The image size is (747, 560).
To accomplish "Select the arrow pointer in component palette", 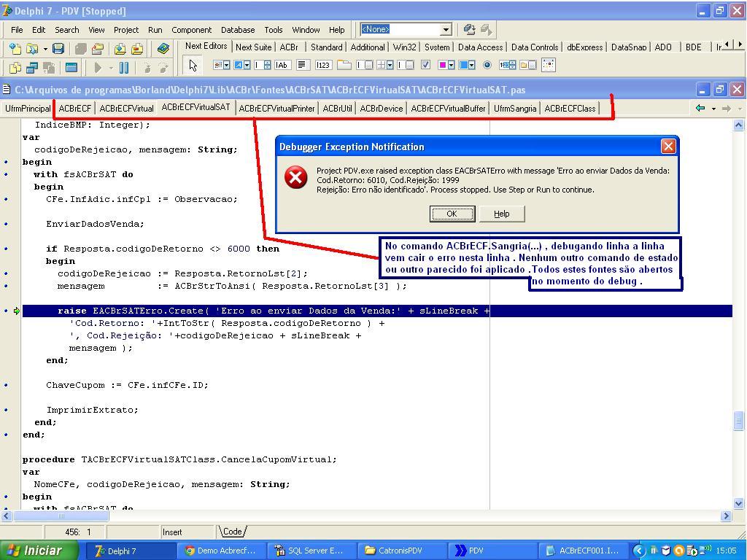I will [193, 65].
